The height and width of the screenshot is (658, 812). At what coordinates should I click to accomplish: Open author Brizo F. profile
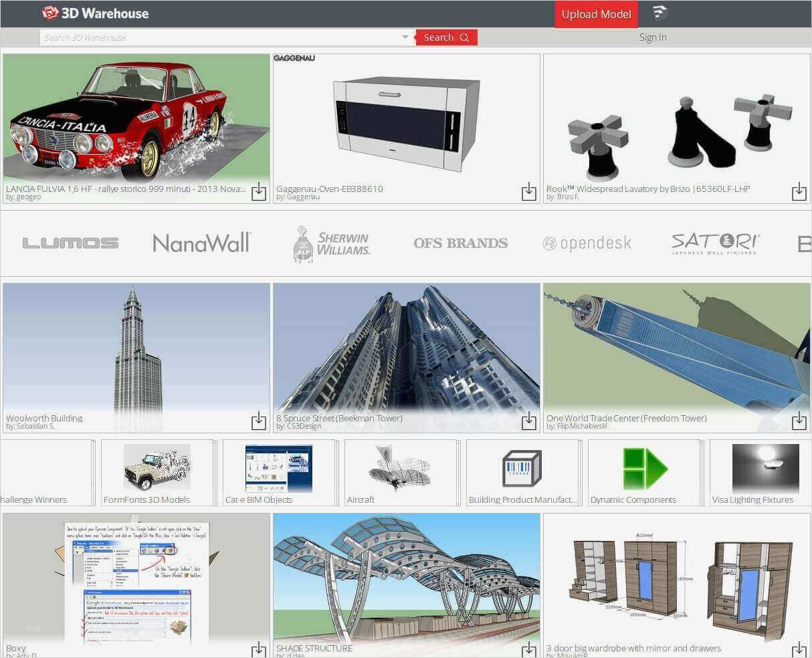(567, 197)
